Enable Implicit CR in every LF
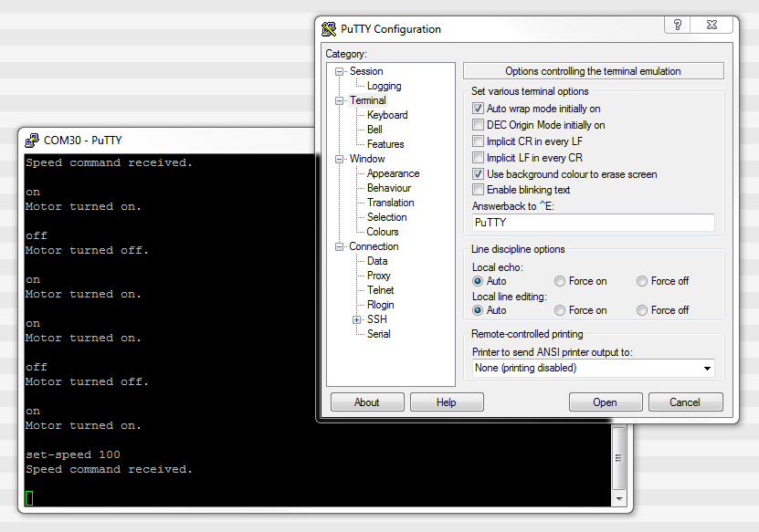The height and width of the screenshot is (532, 759). (x=478, y=141)
